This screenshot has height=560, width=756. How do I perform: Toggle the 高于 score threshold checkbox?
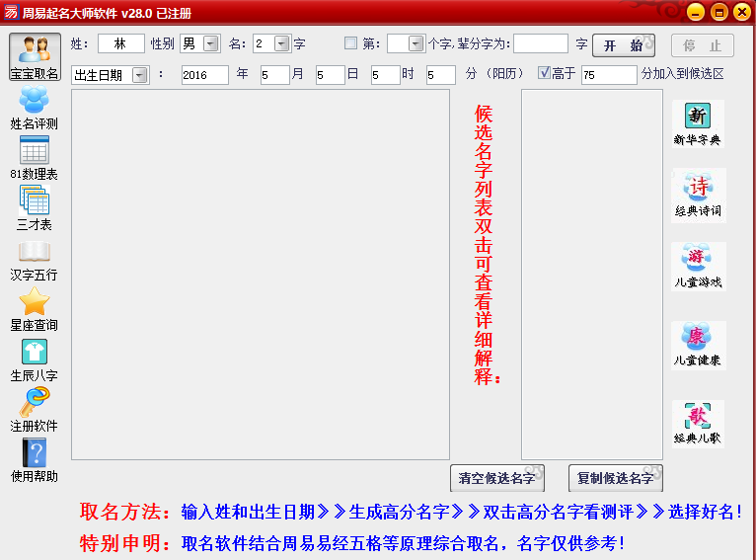(x=544, y=74)
